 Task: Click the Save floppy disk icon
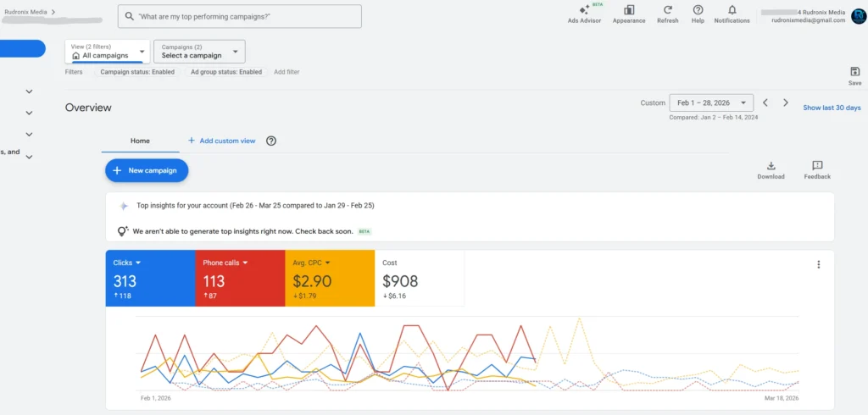tap(854, 71)
